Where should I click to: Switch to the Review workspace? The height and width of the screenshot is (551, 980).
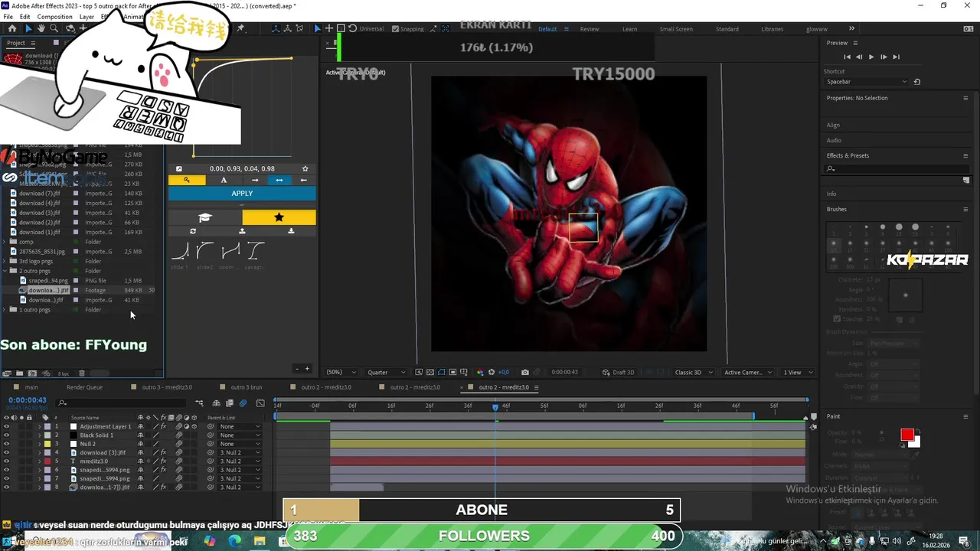pyautogui.click(x=590, y=29)
